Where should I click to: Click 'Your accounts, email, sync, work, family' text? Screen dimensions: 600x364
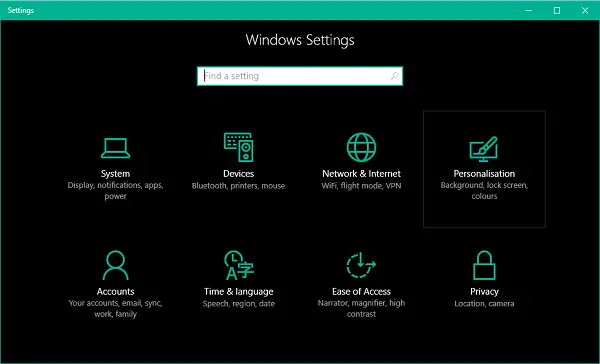(115, 309)
